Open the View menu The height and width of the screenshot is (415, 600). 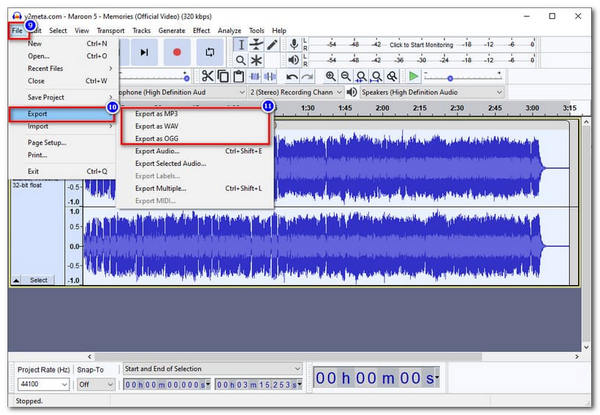[82, 30]
